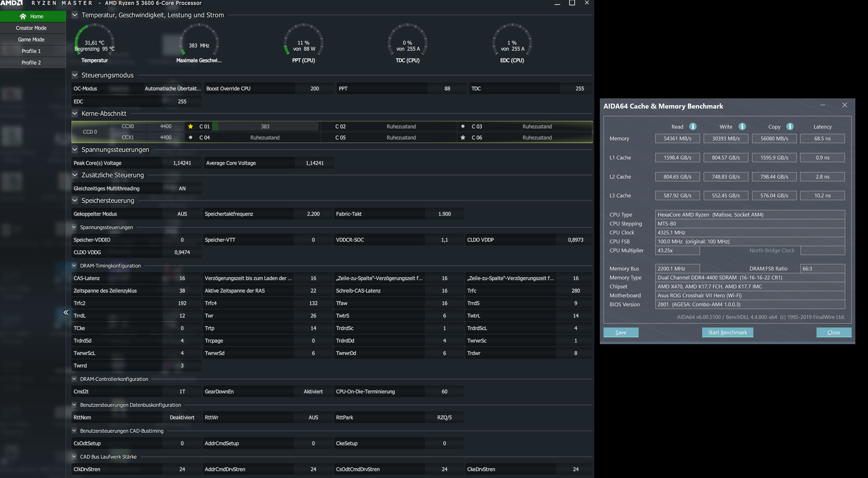Open Profile 2 in sidebar
The height and width of the screenshot is (478, 868).
[31, 63]
